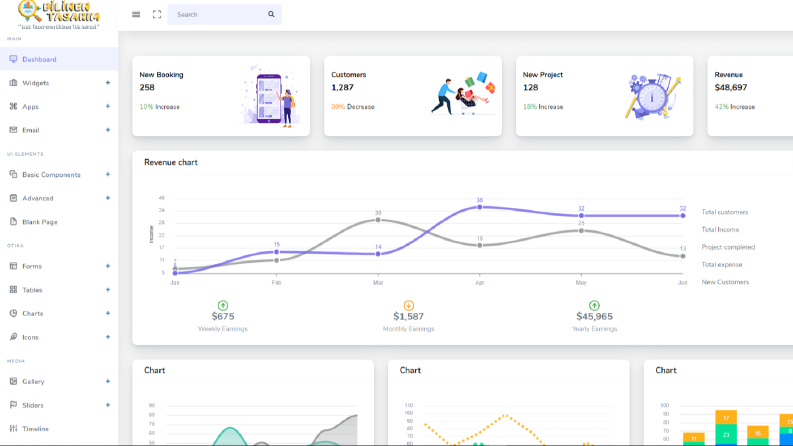Open the Dashboard menu item
This screenshot has width=793, height=446.
tap(59, 59)
